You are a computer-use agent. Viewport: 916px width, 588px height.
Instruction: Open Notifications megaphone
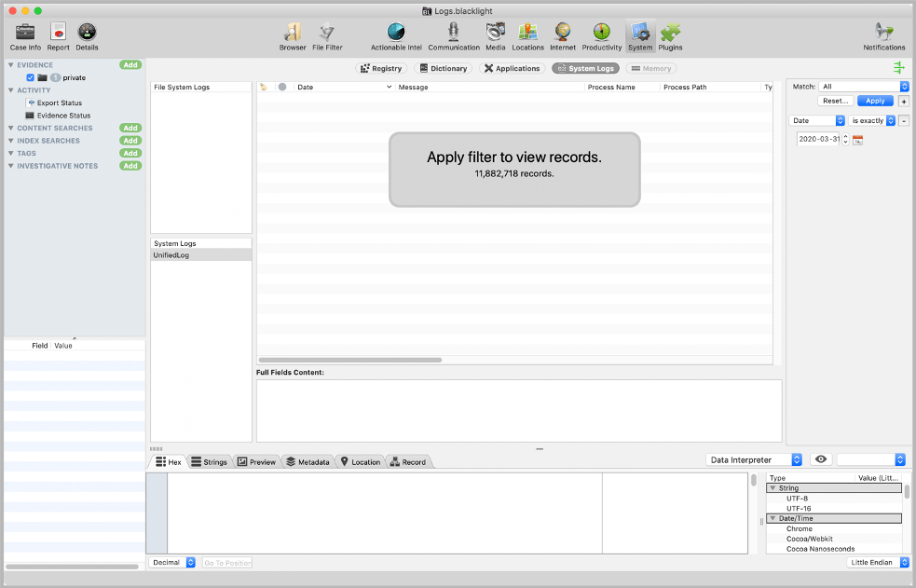(x=884, y=36)
